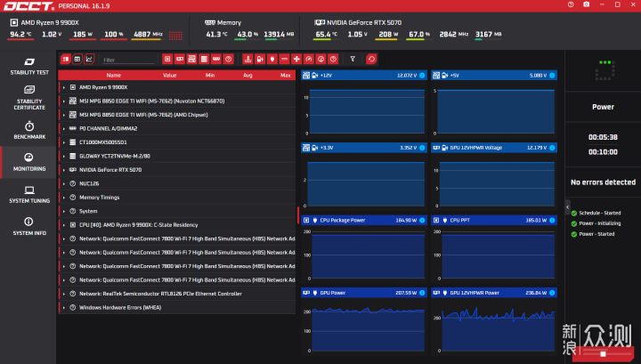
Task: Expand MSI MPG B850 AMD Chipset row
Action: tap(64, 115)
